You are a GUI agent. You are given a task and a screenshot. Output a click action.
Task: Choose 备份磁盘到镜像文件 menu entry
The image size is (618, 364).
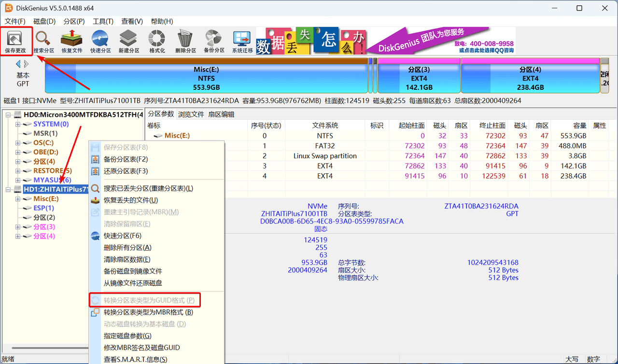(156, 271)
